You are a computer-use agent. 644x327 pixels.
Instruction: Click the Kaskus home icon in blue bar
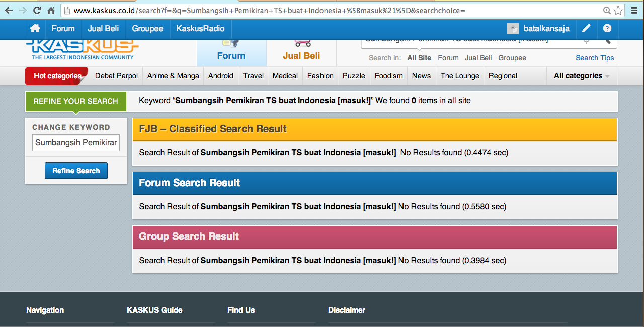[x=35, y=29]
